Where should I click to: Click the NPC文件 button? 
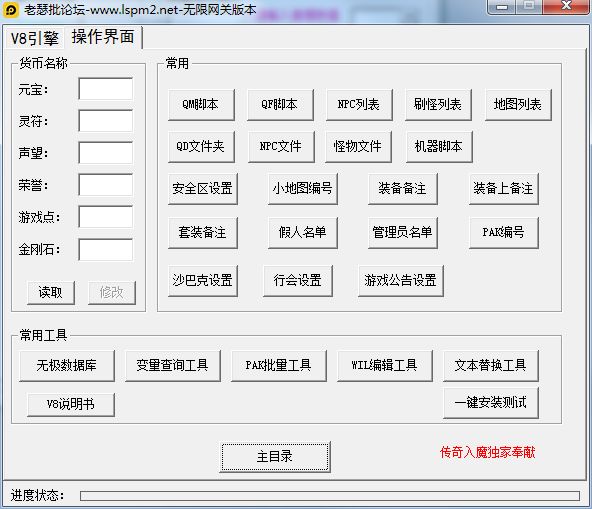[281, 147]
